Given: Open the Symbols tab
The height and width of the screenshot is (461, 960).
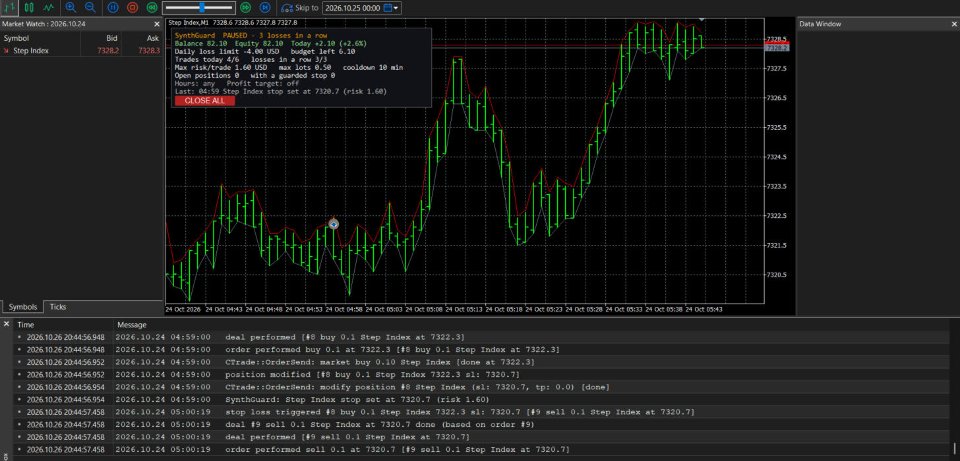Looking at the screenshot, I should click(x=23, y=307).
